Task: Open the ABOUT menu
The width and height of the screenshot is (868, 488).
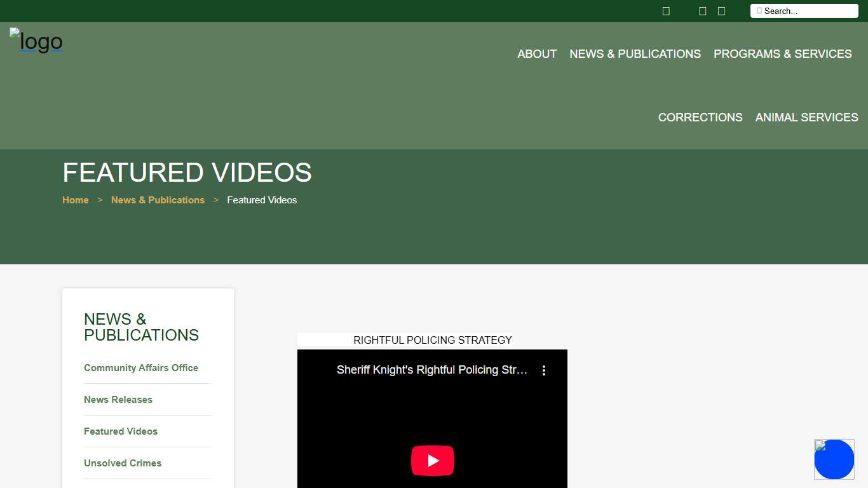Action: tap(537, 54)
